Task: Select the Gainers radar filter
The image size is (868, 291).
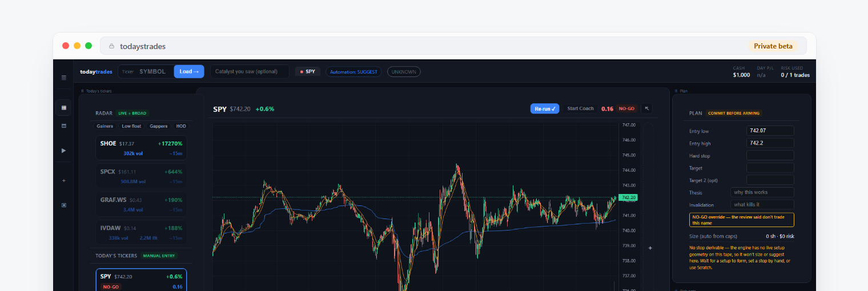Action: (105, 126)
